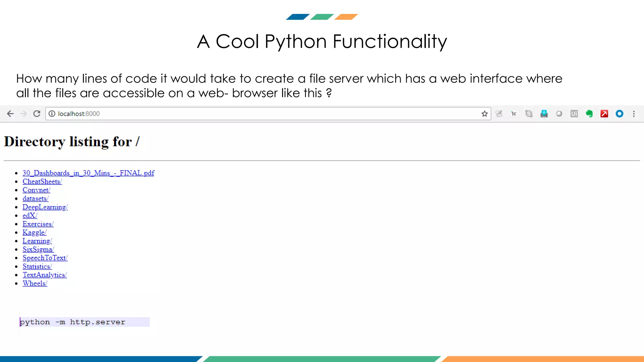Open the CheatSheets/ folder link

pos(42,182)
